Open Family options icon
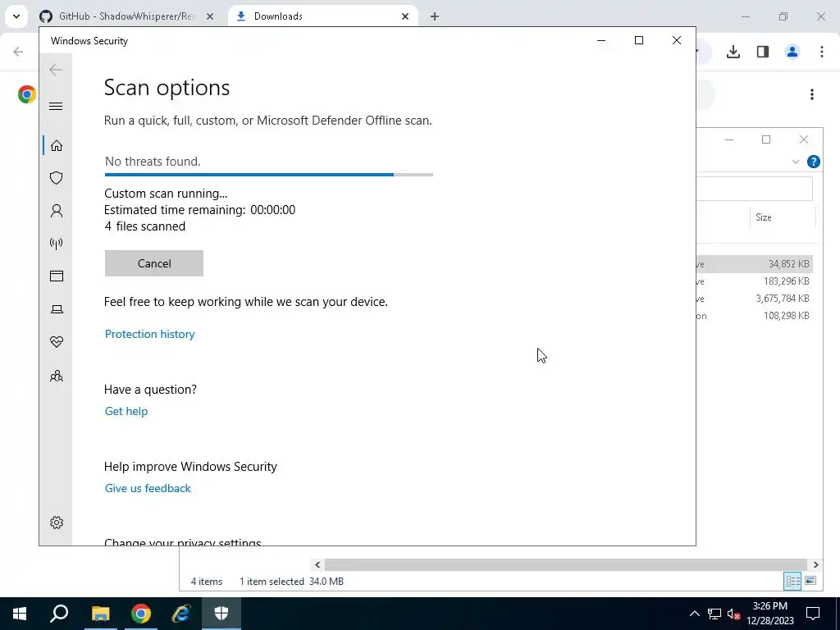Screen dimensions: 840x630 tap(57, 376)
